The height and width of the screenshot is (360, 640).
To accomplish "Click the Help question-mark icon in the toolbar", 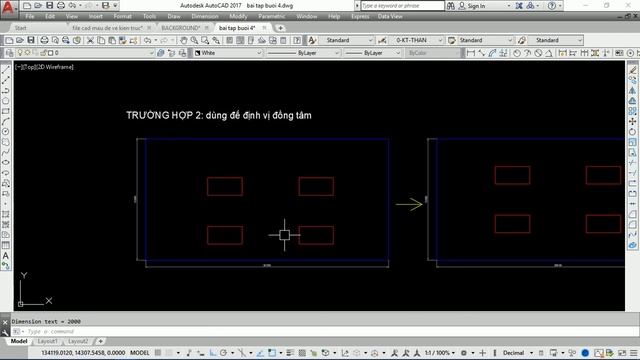I will (x=297, y=40).
